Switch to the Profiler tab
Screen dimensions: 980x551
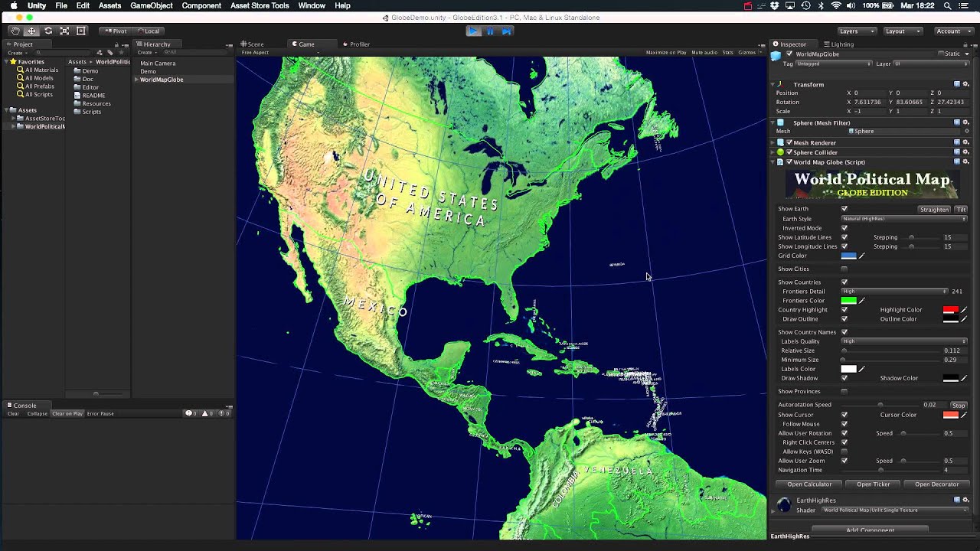tap(357, 44)
